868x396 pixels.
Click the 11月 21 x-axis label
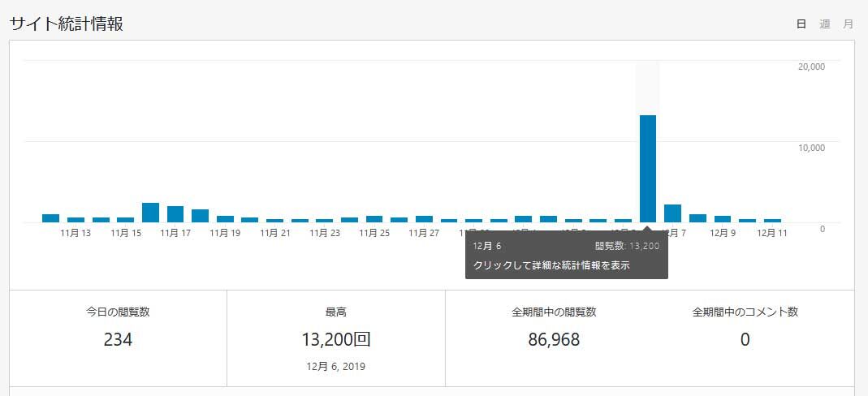pyautogui.click(x=275, y=234)
